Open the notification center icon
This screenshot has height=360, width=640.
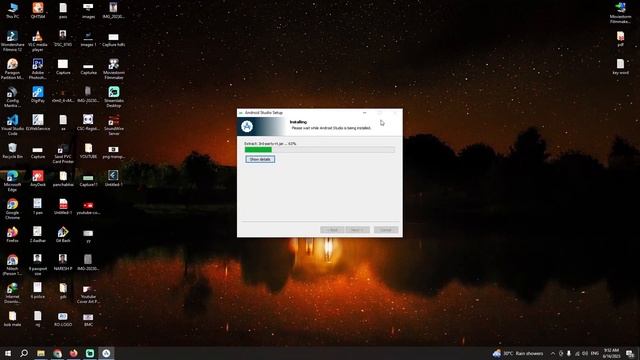click(x=630, y=353)
